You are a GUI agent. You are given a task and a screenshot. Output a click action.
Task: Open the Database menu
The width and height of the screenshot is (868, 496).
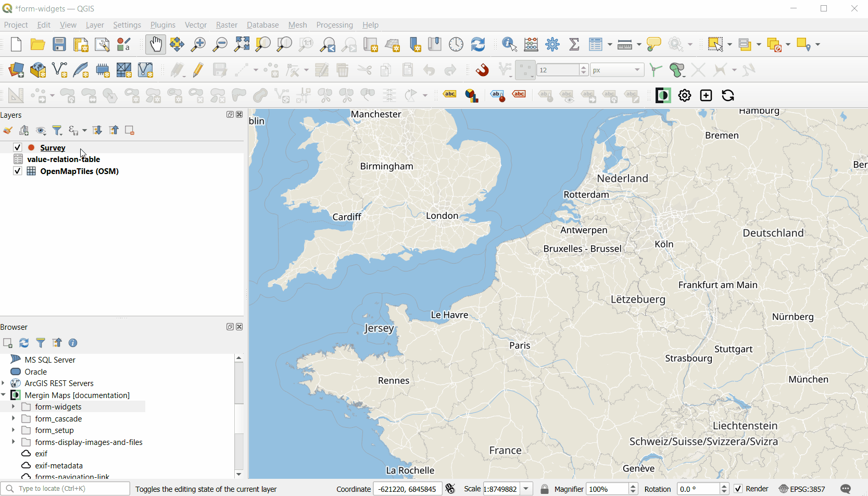(262, 25)
